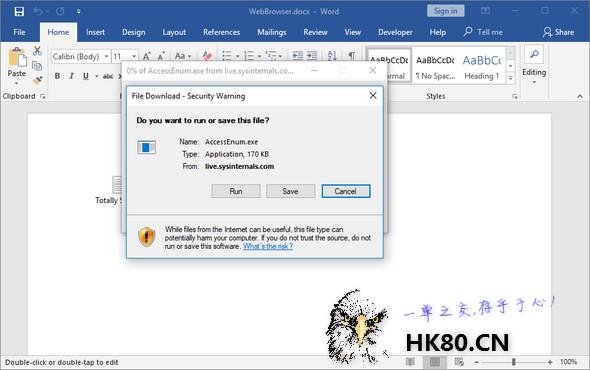Viewport: 590px width, 370px height.
Task: Click the Save icon in quick access toolbar
Action: [19, 11]
